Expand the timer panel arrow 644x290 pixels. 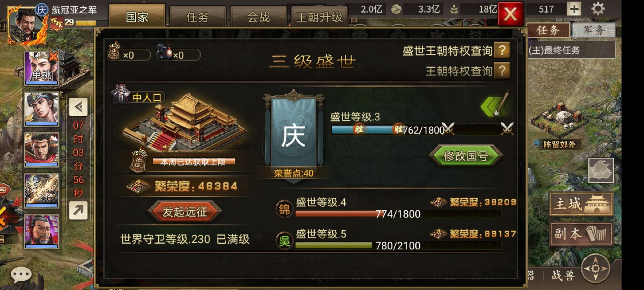[78, 210]
